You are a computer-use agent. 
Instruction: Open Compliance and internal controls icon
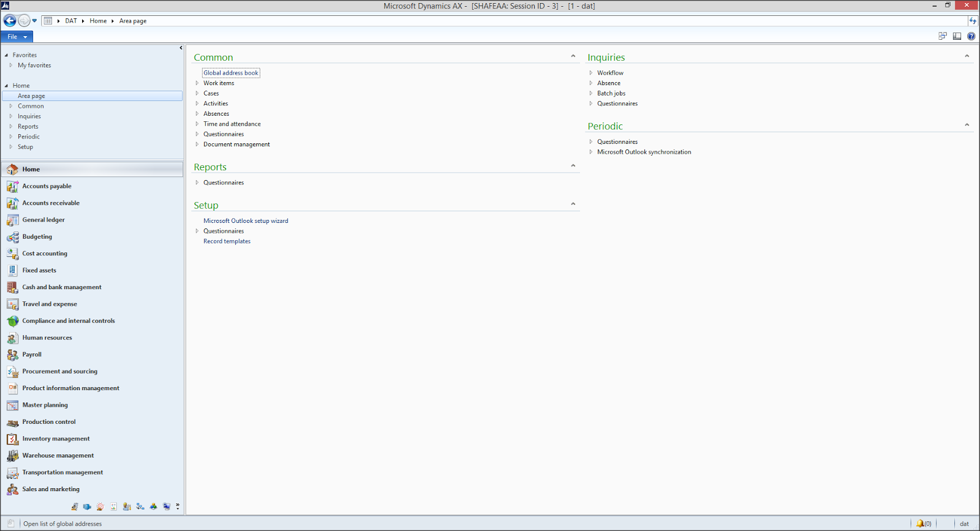12,321
